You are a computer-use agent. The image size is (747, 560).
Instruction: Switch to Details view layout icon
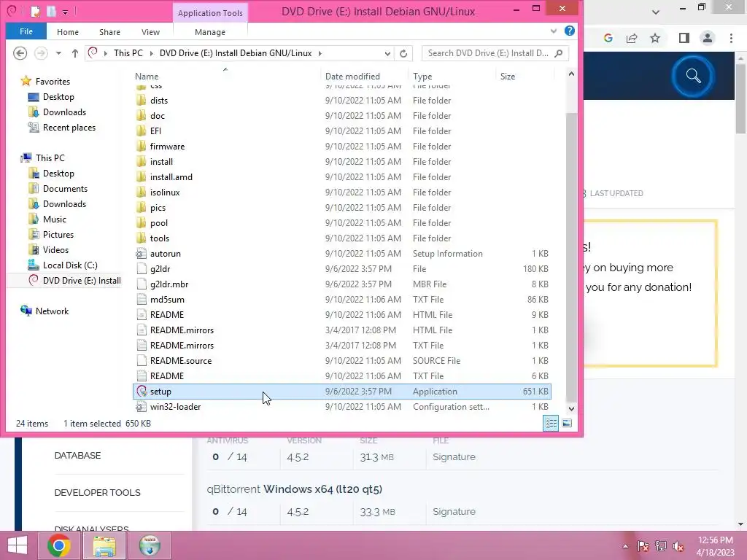(x=551, y=423)
